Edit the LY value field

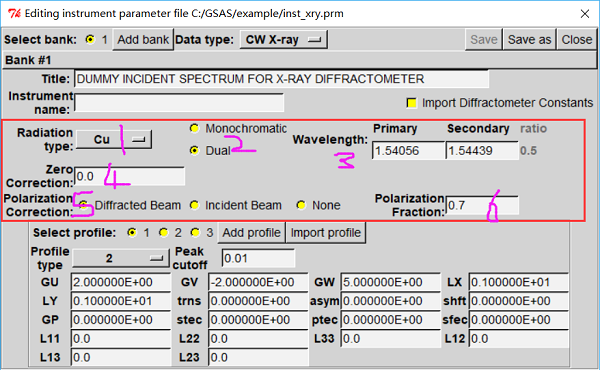121,301
